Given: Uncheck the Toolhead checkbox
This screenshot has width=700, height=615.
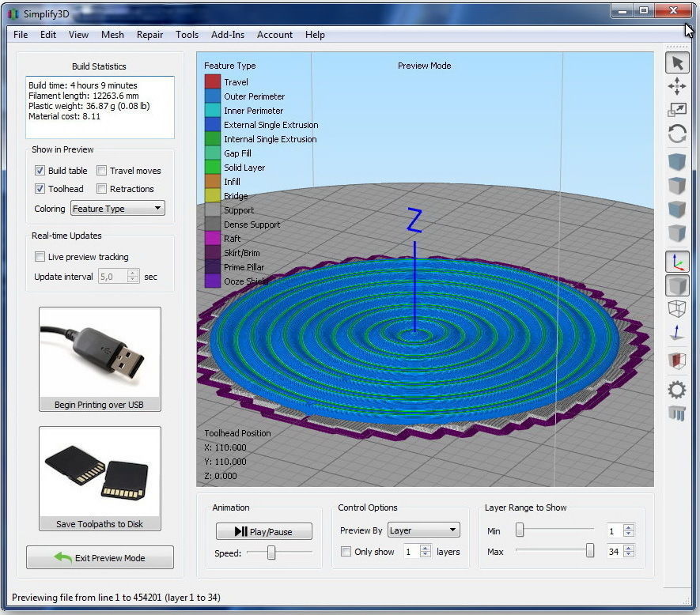Looking at the screenshot, I should (40, 189).
